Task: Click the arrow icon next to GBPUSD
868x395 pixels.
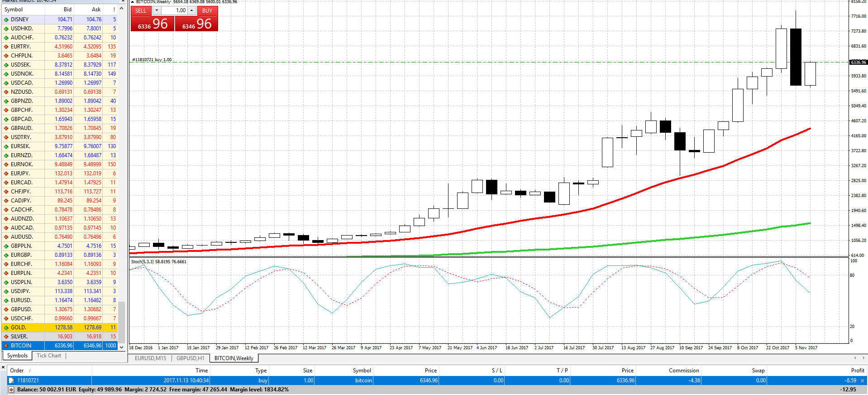Action: click(x=6, y=309)
